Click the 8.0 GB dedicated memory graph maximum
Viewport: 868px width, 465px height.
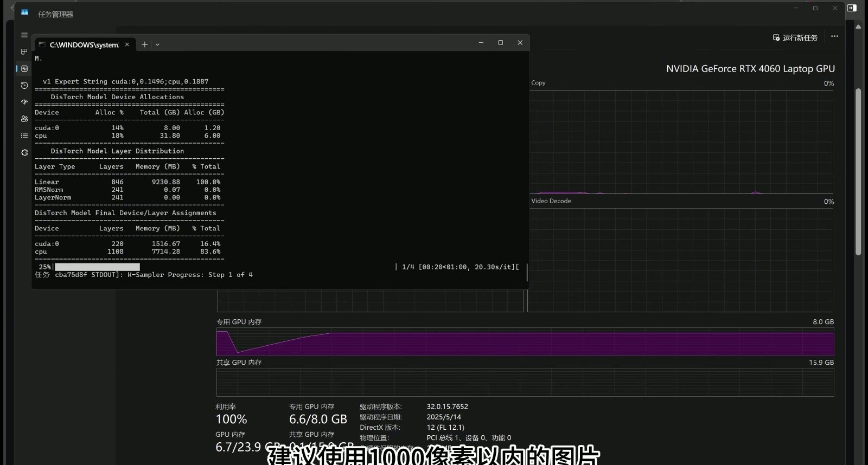[823, 322]
